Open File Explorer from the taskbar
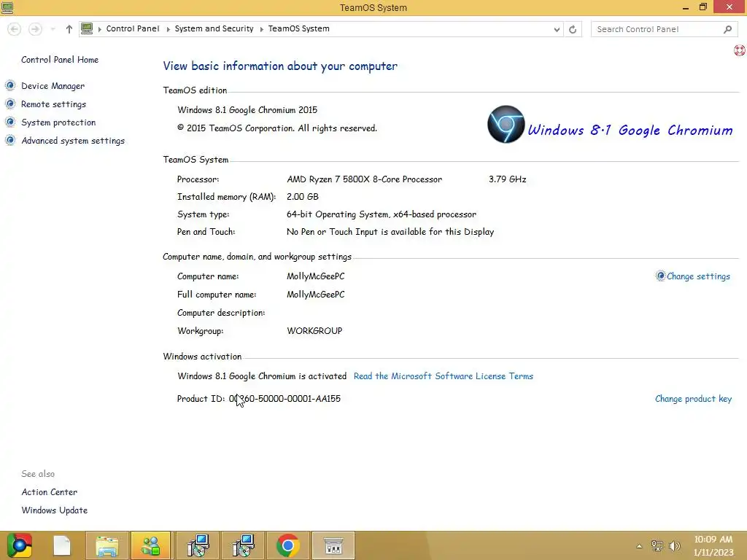The height and width of the screenshot is (560, 747). (x=107, y=545)
